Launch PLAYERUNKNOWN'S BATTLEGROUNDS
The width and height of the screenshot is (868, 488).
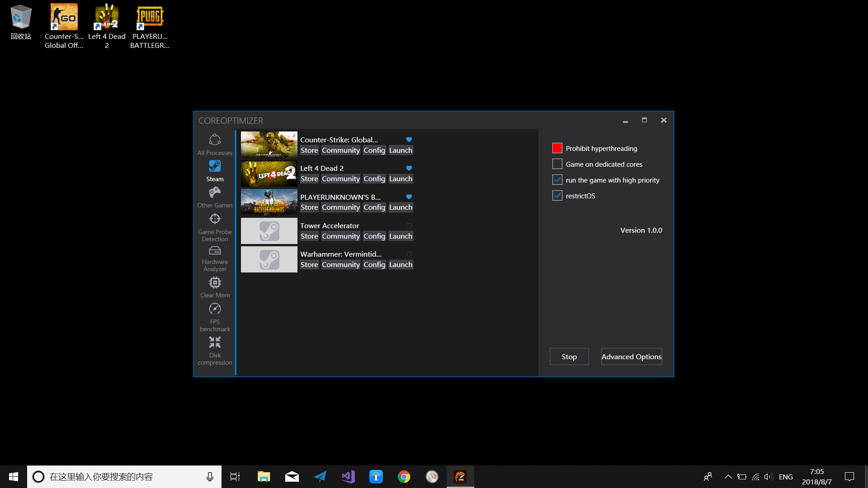(401, 207)
